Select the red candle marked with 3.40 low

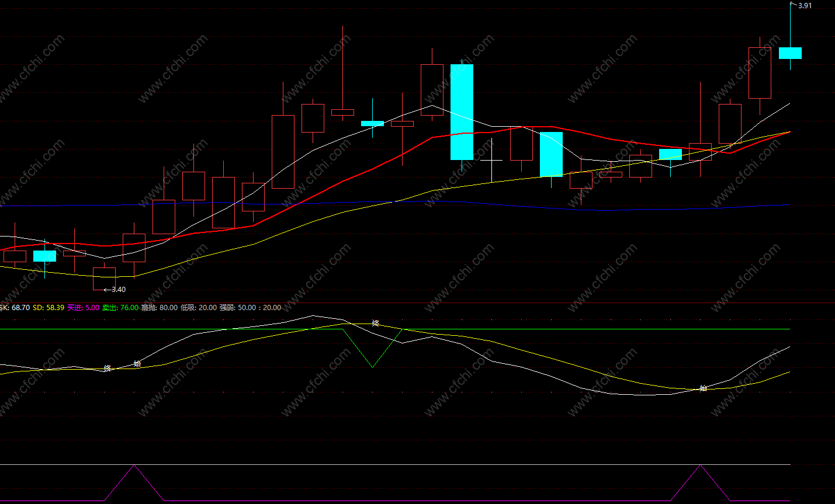[x=105, y=279]
